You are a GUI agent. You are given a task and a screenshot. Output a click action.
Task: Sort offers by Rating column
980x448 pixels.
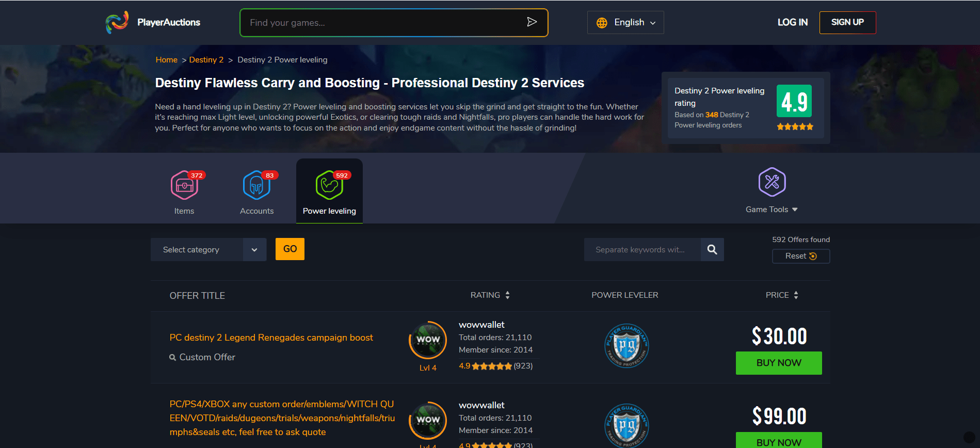[x=490, y=295]
